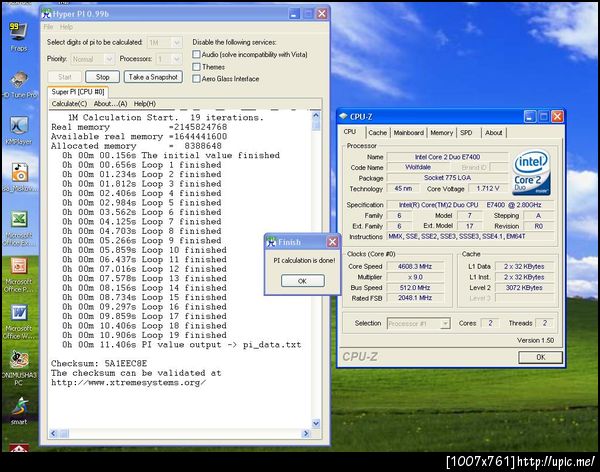The width and height of the screenshot is (600, 472).
Task: Toggle the Audio service checkbox
Action: click(196, 54)
